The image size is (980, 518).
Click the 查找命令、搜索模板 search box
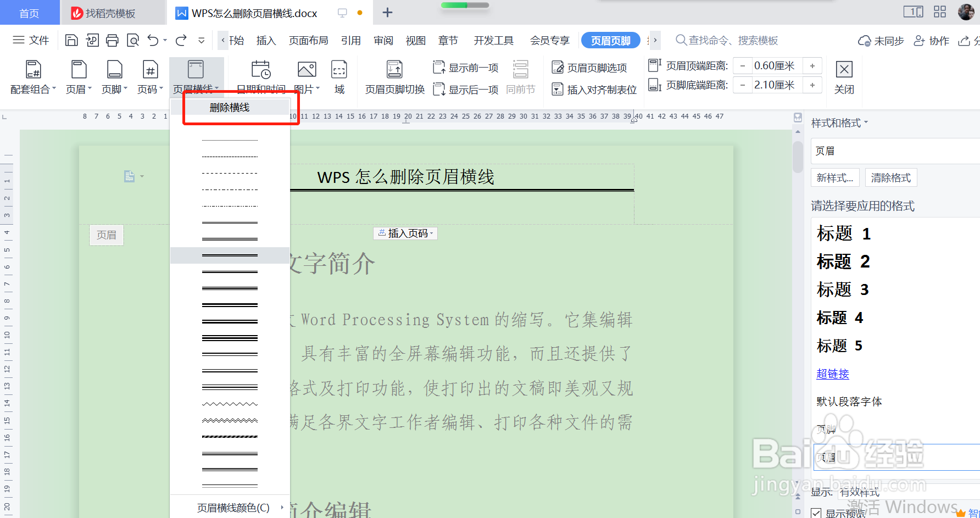pyautogui.click(x=728, y=40)
